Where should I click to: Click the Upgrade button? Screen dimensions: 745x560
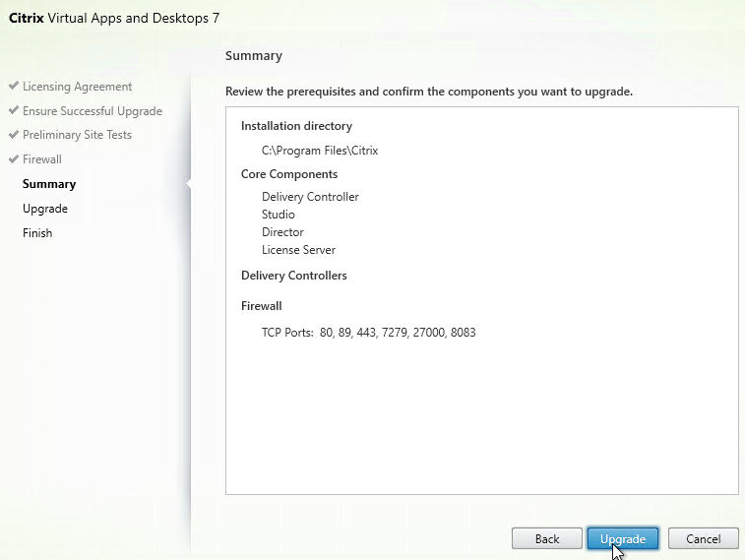click(x=622, y=538)
